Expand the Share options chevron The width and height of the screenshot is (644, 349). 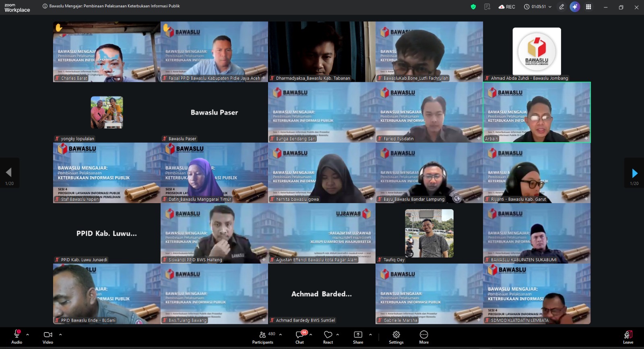point(370,334)
